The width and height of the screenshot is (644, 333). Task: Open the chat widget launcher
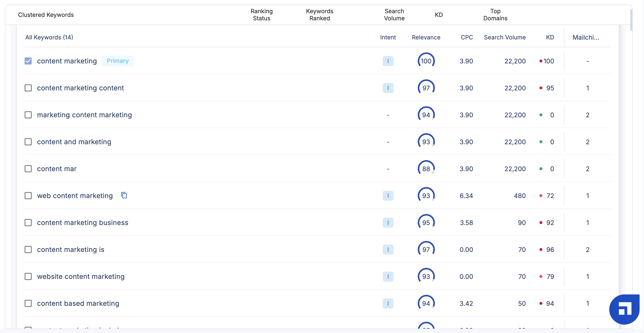[624, 309]
